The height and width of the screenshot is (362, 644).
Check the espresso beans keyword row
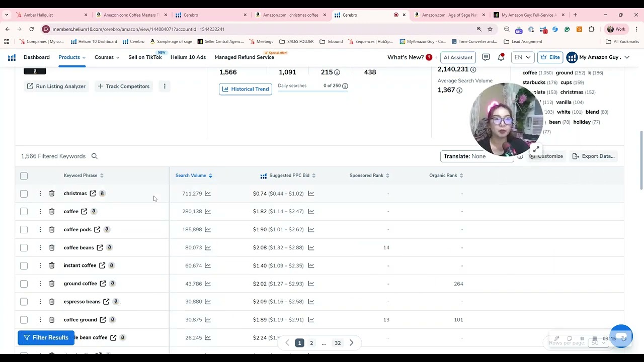24,302
